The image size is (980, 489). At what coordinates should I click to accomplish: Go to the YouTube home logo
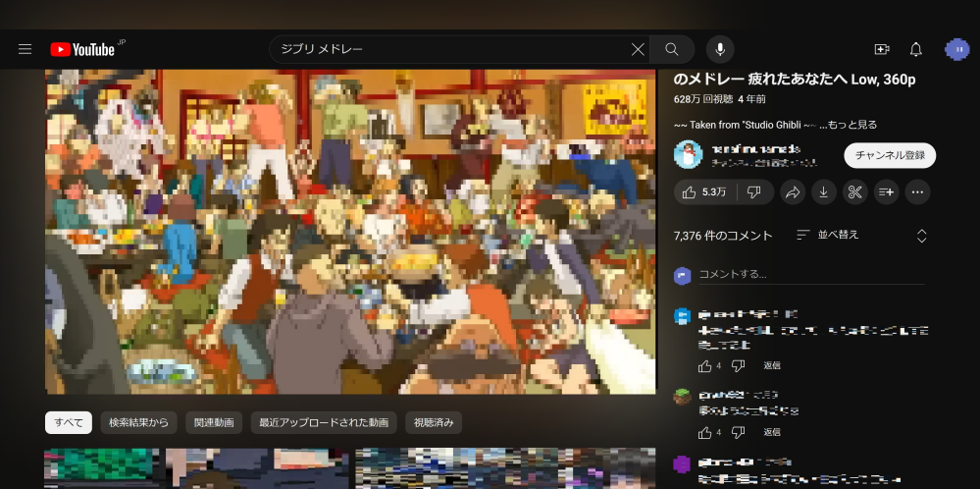[82, 49]
